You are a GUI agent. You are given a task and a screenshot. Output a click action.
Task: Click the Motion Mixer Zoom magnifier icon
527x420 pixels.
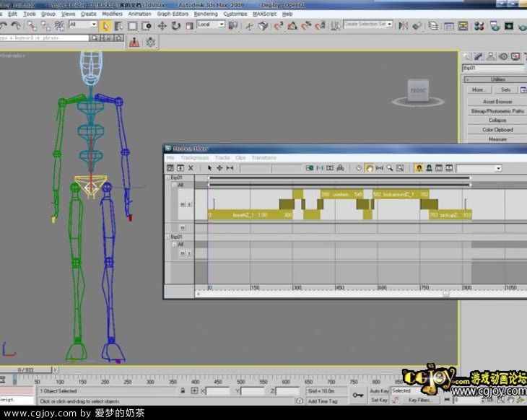click(390, 168)
